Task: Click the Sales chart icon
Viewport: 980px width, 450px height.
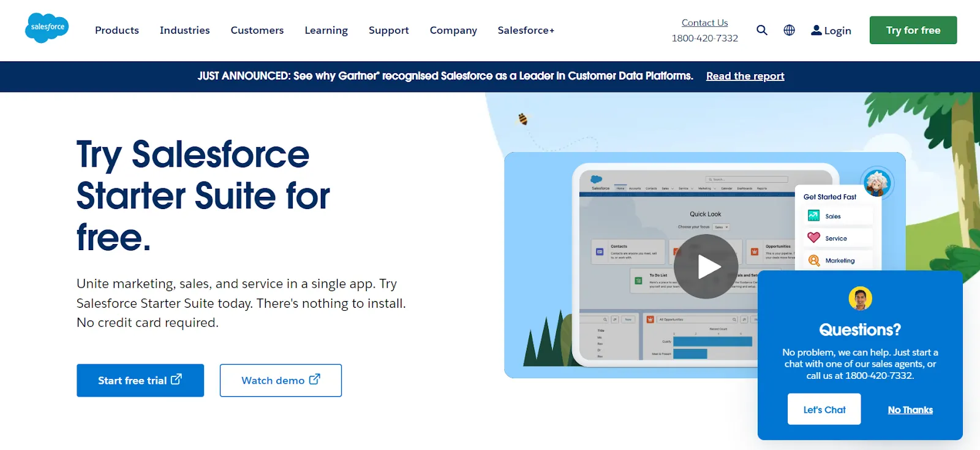Action: pos(814,216)
